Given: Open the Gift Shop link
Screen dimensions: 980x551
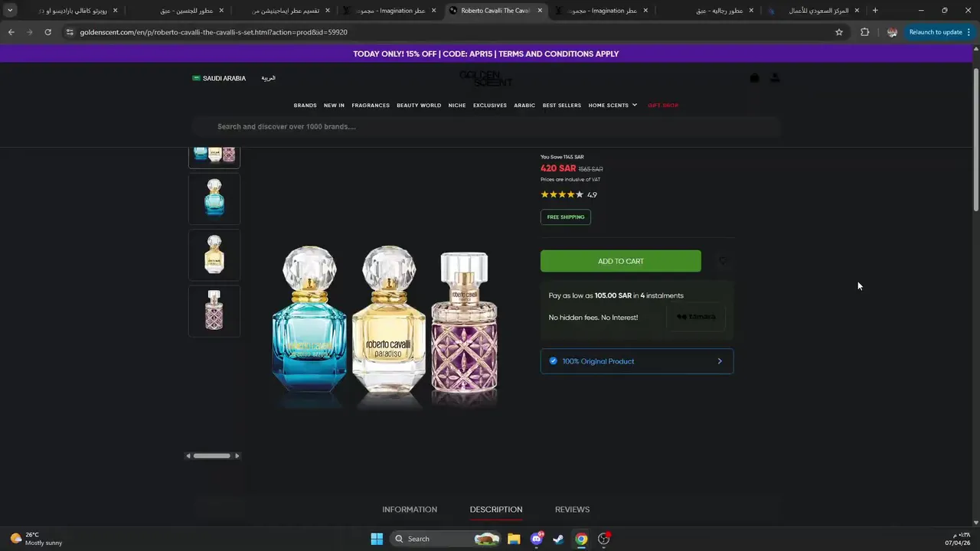Looking at the screenshot, I should pos(663,106).
